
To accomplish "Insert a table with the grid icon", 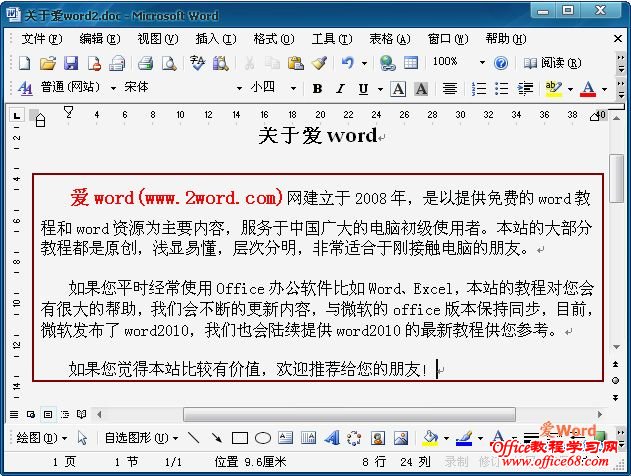I will (411, 63).
